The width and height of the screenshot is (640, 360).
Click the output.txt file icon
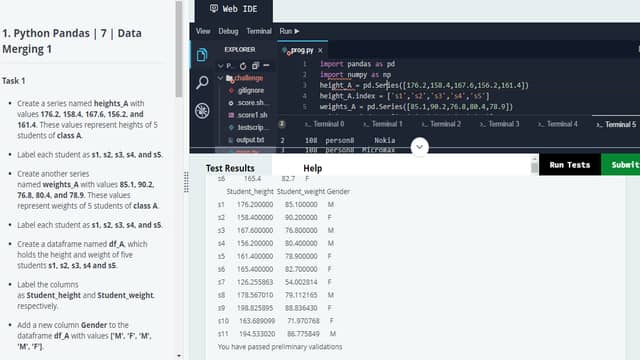click(x=231, y=140)
